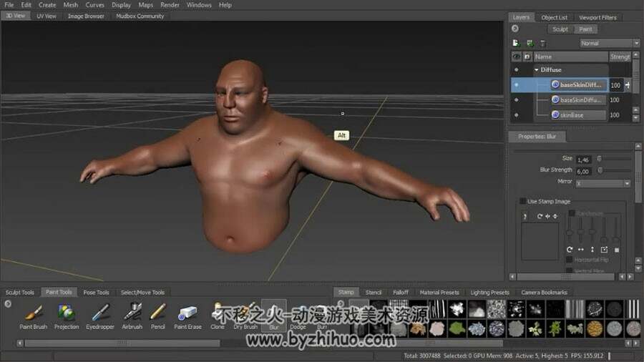The height and width of the screenshot is (362, 644).
Task: Open the Falloff tray tab
Action: coord(401,292)
